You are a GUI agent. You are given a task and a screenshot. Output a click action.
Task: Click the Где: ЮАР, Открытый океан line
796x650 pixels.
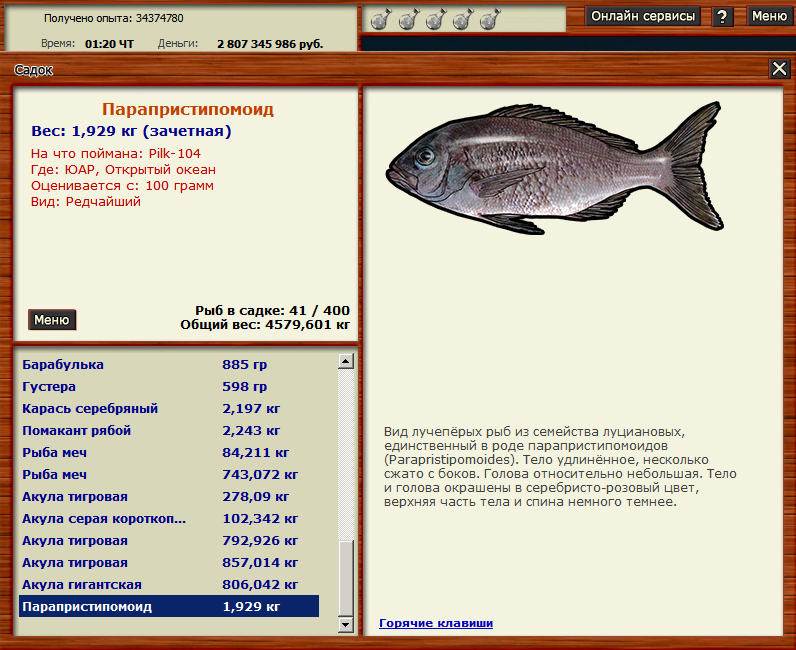click(123, 170)
